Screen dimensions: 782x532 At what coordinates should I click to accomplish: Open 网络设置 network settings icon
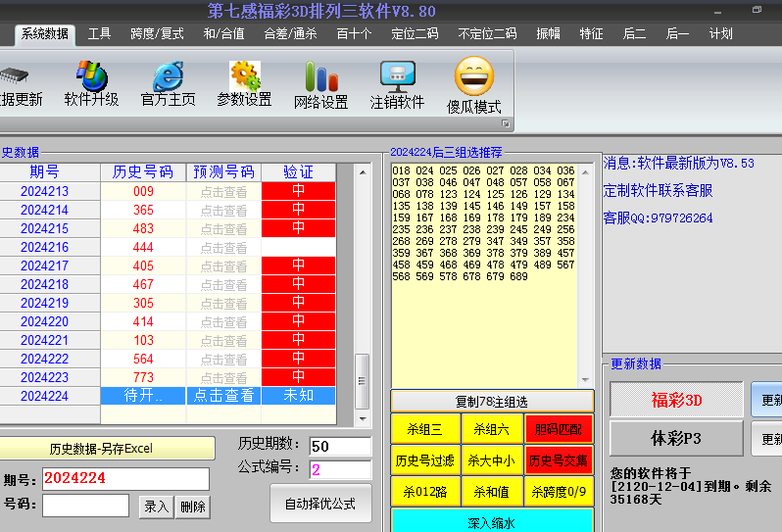(x=320, y=85)
